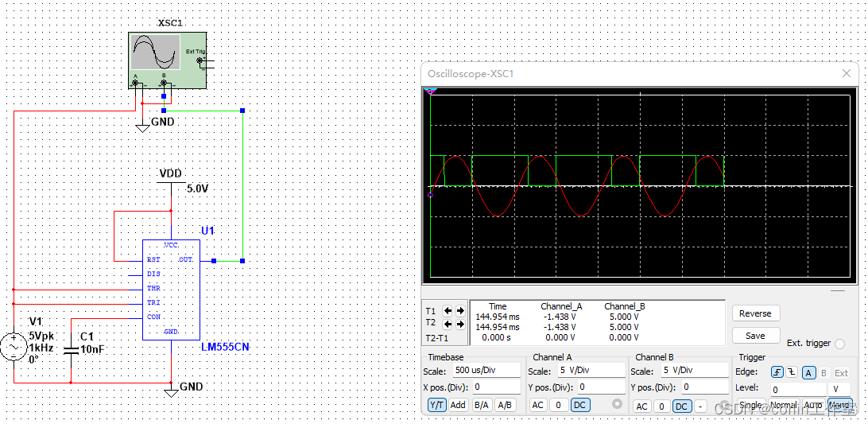Click the U1 reference label
This screenshot has width=868, height=424.
coord(207,231)
